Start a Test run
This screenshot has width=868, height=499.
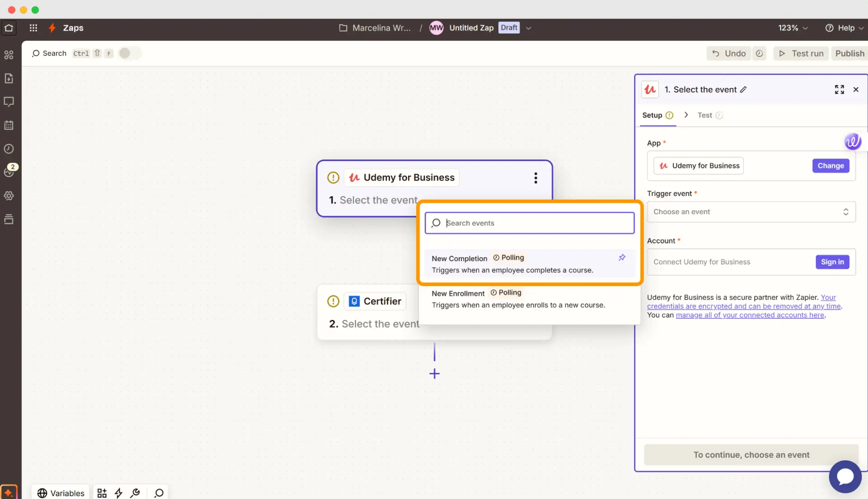tap(801, 53)
